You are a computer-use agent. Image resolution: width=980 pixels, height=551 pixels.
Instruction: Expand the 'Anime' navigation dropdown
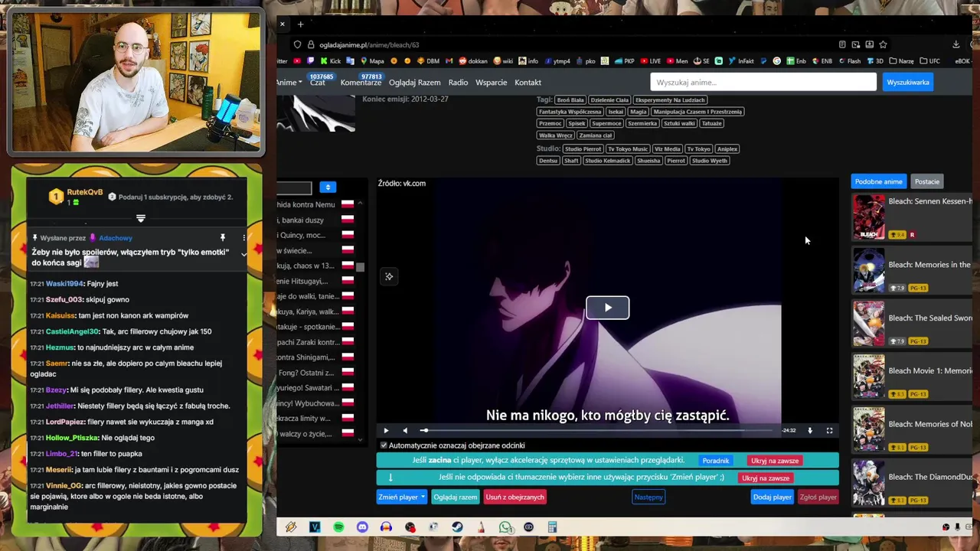tap(289, 83)
